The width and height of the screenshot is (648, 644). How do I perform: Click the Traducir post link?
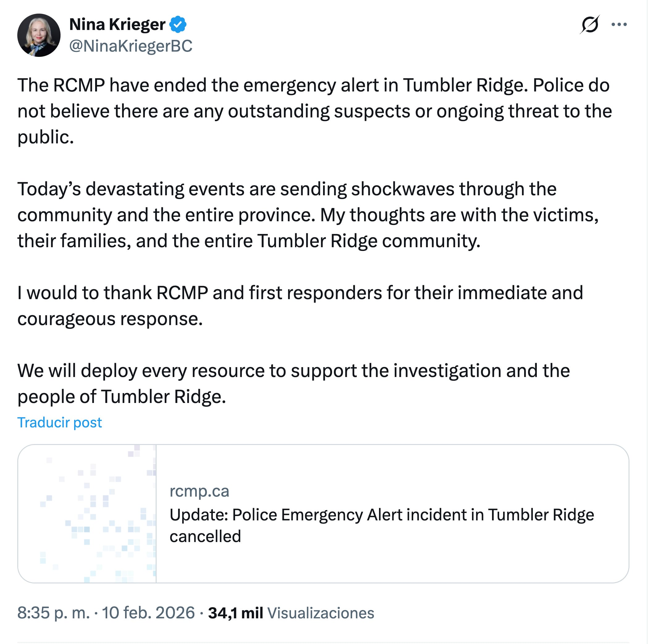click(x=59, y=422)
